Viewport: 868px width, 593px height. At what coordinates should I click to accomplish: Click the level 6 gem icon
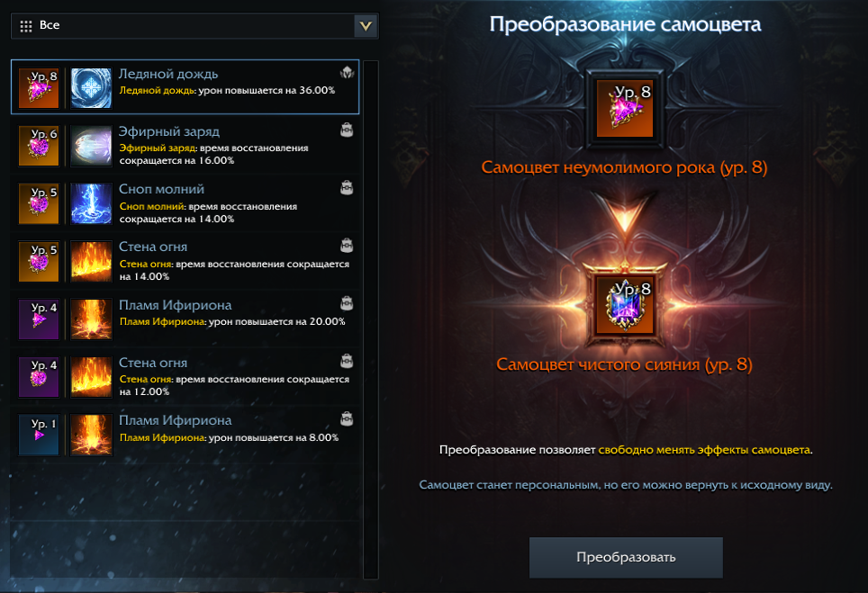(39, 146)
